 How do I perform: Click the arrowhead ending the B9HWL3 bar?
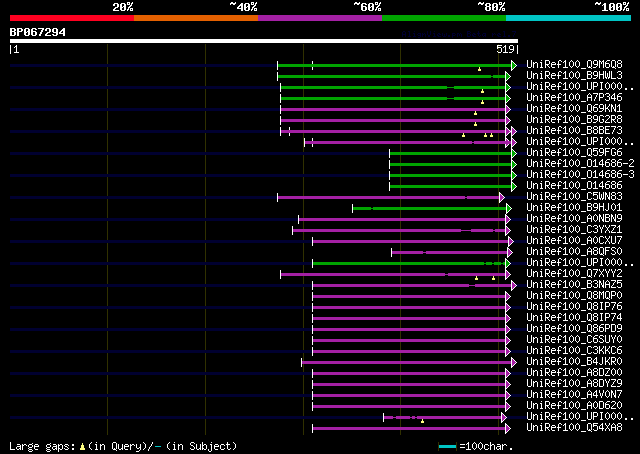[508, 76]
